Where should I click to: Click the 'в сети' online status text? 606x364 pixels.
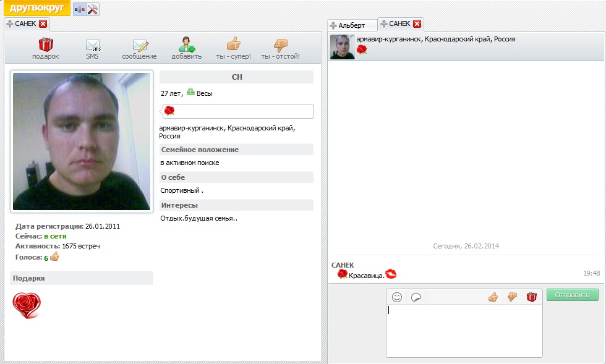tap(55, 236)
